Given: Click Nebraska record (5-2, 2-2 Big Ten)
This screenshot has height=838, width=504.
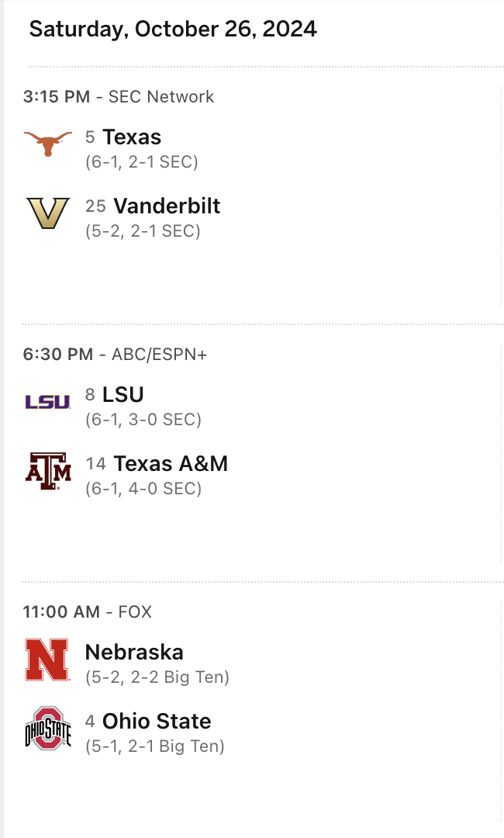Looking at the screenshot, I should tap(157, 677).
